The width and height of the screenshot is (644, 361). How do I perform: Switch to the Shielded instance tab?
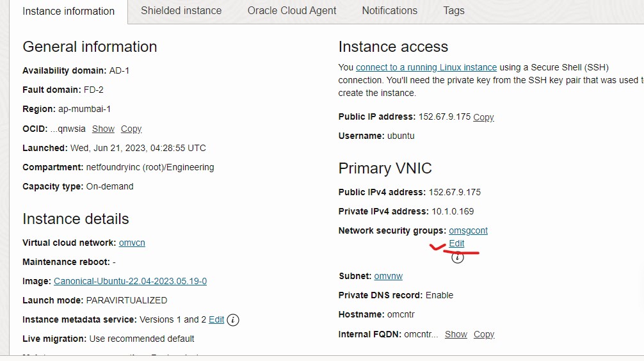pos(181,11)
